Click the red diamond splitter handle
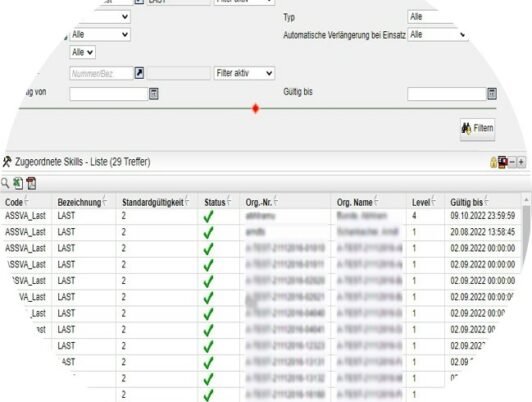This screenshot has width=532, height=402. pos(256,109)
